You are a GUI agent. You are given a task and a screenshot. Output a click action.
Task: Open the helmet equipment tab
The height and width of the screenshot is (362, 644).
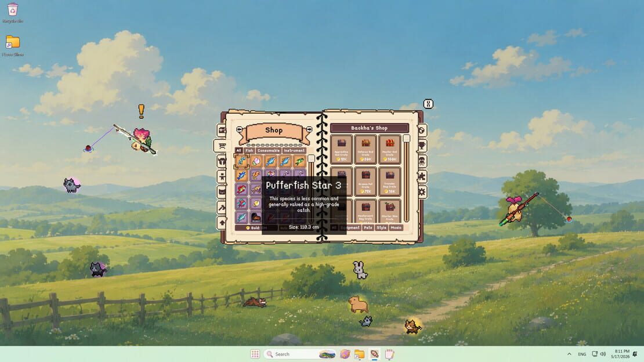tap(222, 161)
